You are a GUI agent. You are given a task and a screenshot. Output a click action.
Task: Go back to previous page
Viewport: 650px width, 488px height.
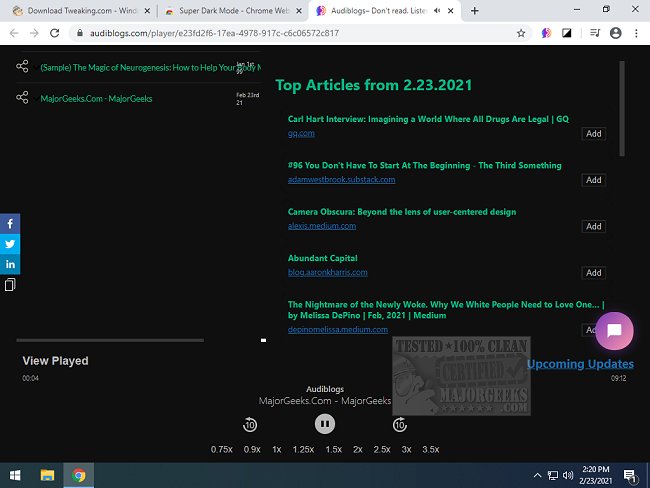pos(14,33)
